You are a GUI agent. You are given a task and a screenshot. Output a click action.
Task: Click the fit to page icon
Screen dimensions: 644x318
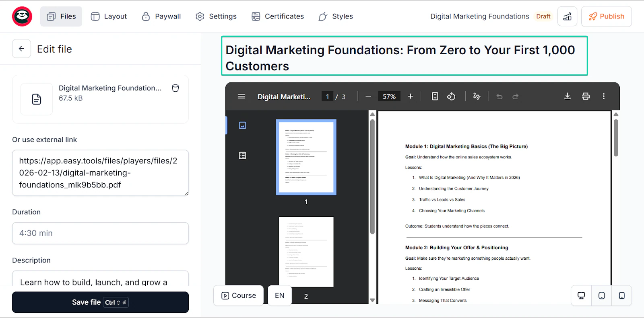click(435, 96)
